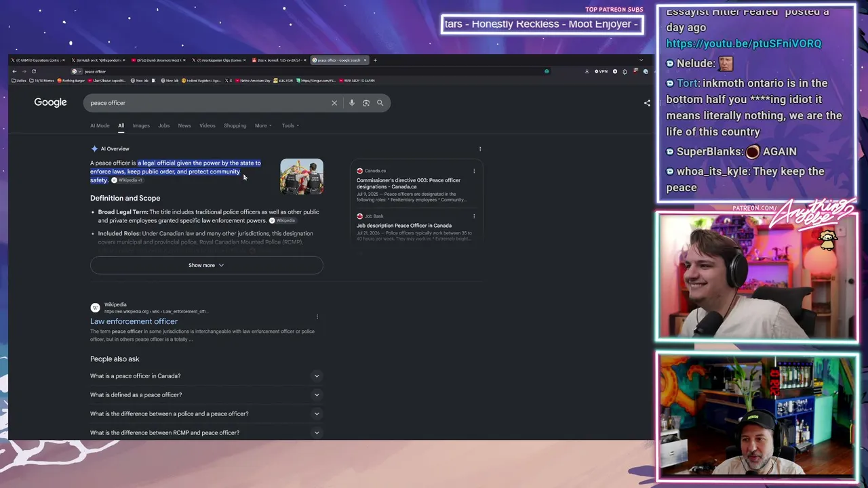Switch to News results tab

[184, 125]
